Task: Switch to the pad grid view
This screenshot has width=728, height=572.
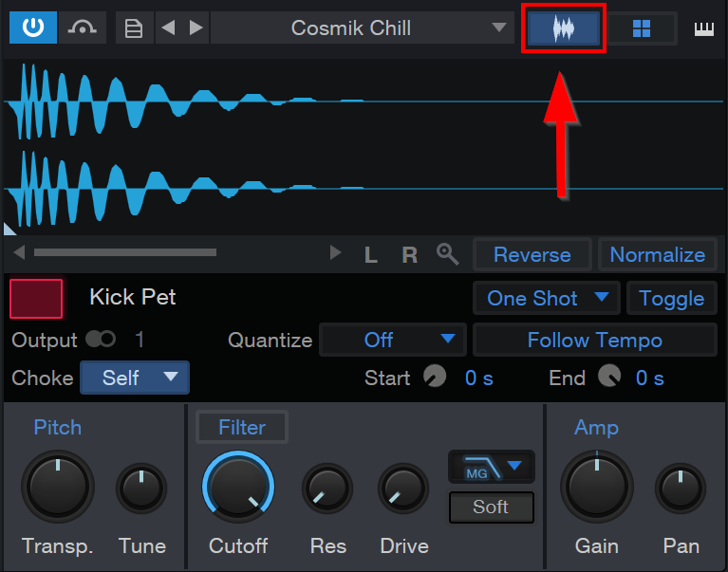Action: coord(642,28)
